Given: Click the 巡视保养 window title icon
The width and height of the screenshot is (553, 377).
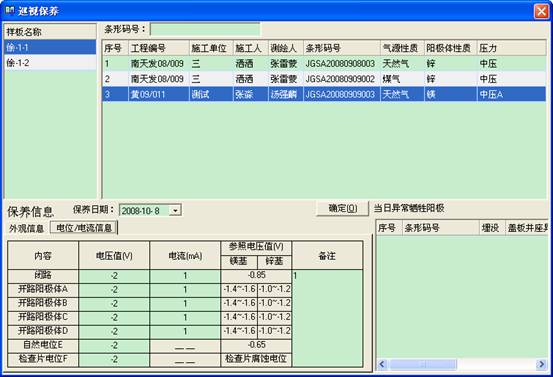Looking at the screenshot, I should (10, 10).
